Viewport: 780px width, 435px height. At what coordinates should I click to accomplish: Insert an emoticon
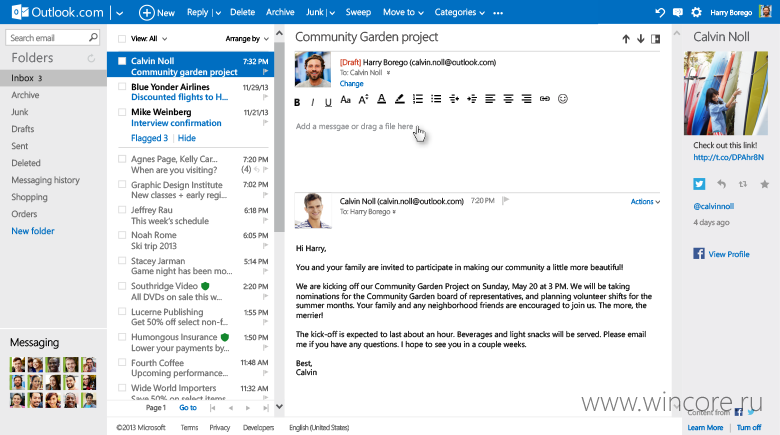(x=563, y=99)
